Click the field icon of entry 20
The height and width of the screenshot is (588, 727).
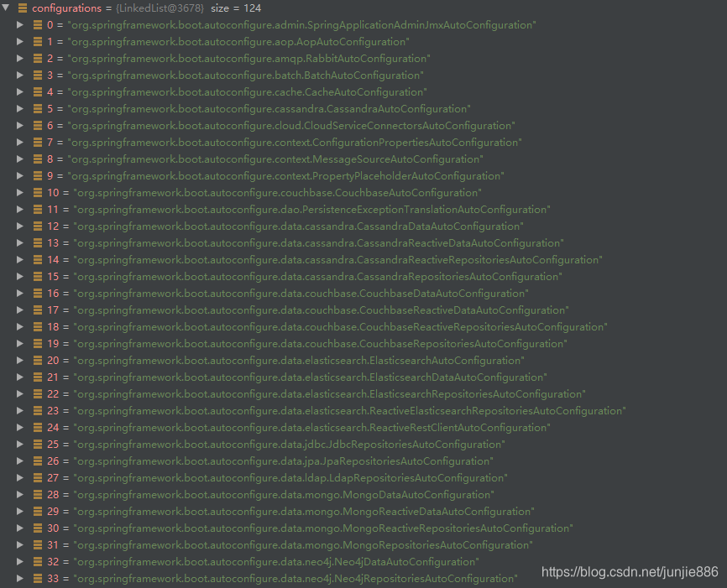point(38,361)
